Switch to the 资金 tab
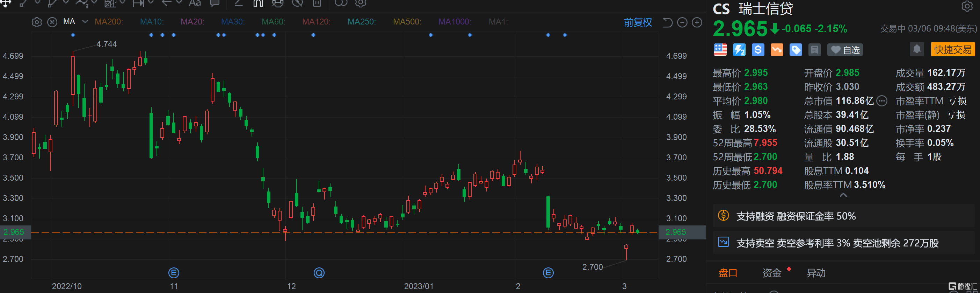This screenshot has width=980, height=293. pos(771,273)
